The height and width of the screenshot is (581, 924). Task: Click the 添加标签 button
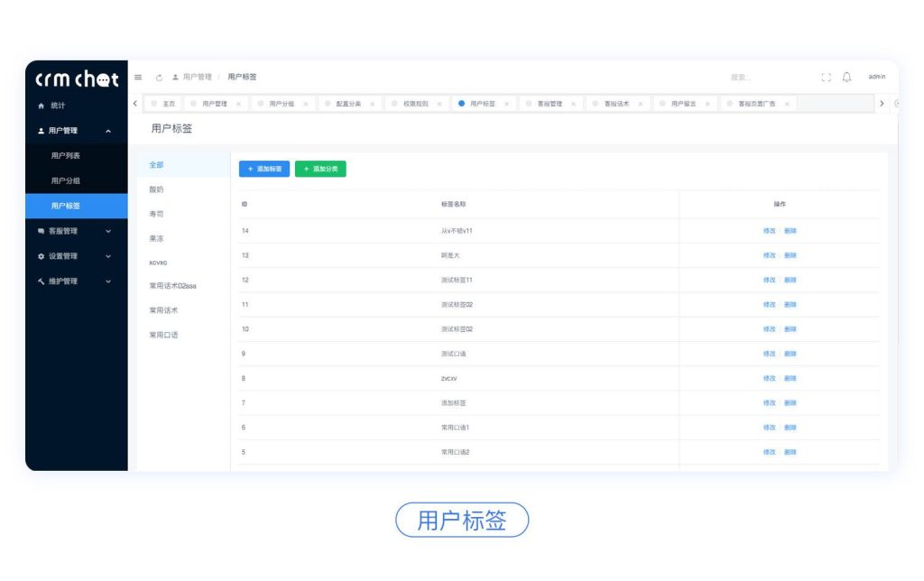263,169
